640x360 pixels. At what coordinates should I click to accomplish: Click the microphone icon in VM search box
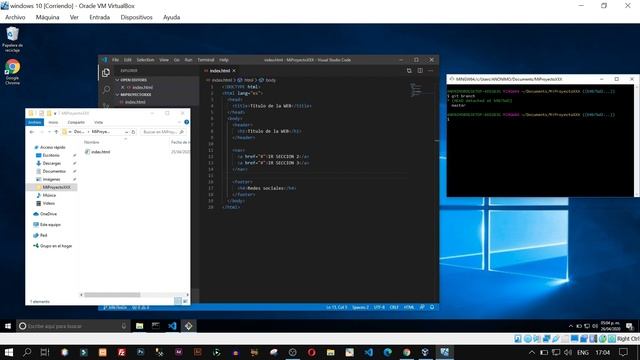(124, 326)
